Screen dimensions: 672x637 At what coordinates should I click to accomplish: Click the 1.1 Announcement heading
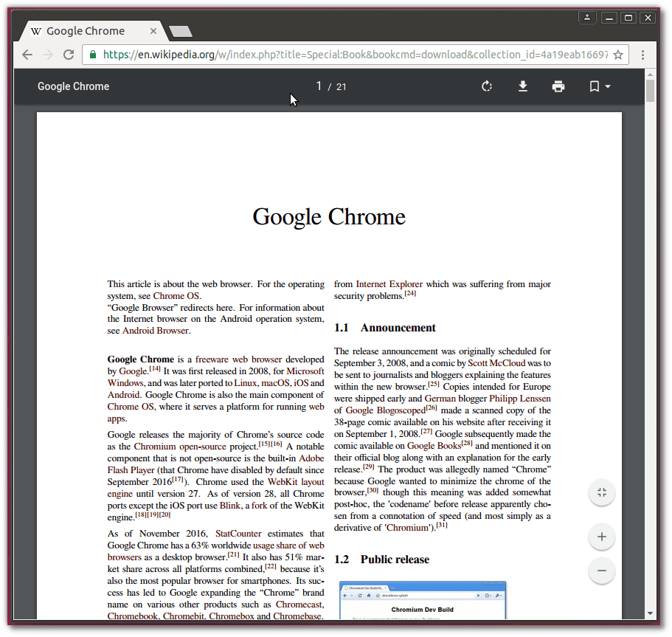click(x=384, y=328)
